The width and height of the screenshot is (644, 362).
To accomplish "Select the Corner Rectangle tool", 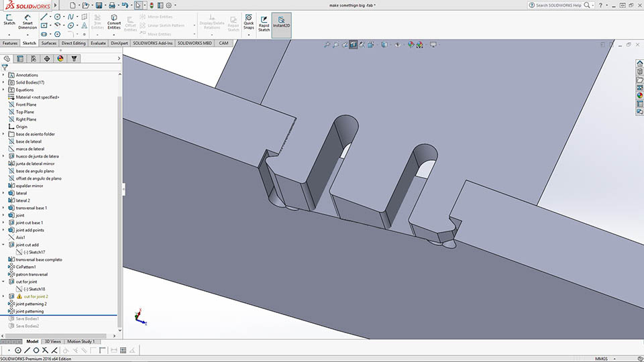I will click(x=44, y=25).
